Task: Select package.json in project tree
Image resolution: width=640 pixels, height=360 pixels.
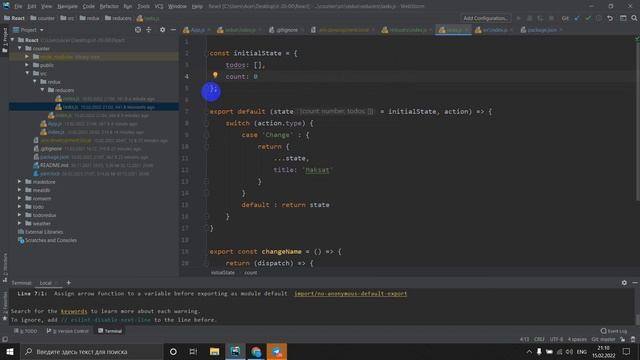Action: pyautogui.click(x=54, y=157)
